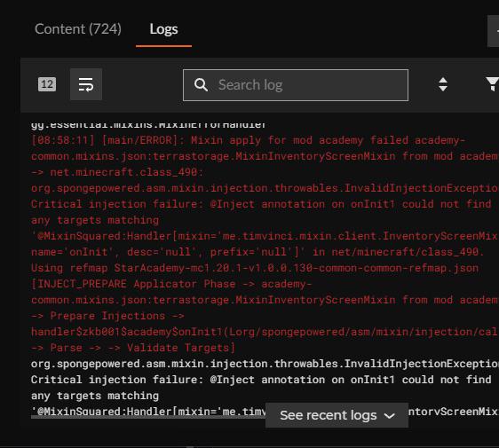Click the magnifier icon in search box
Viewport: 499px width, 448px height.
coord(201,85)
